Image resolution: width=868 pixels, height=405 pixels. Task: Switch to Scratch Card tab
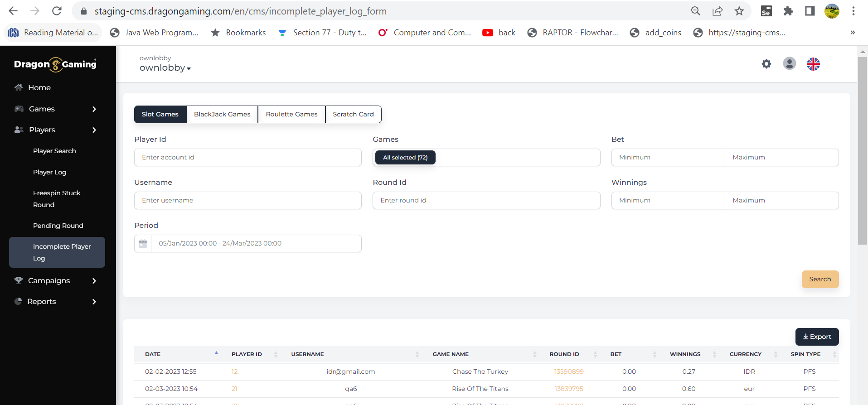point(353,115)
